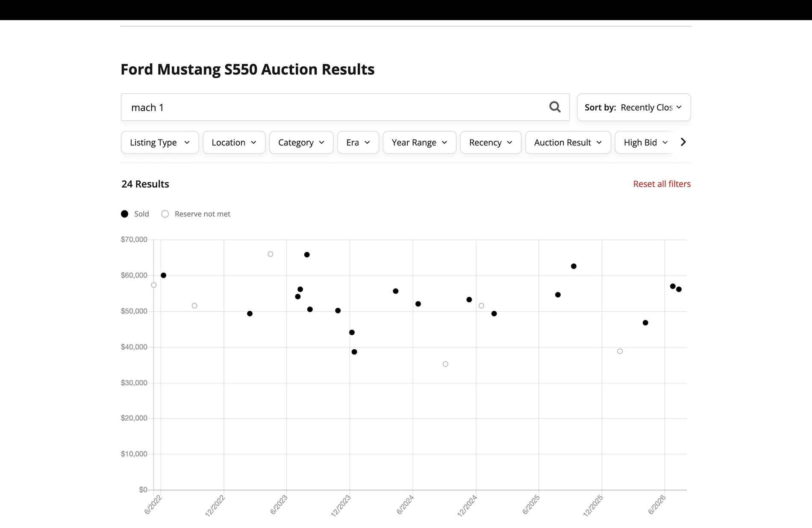812x528 pixels.
Task: Select the unsold point near $66,000 before 6/2023
Action: tap(271, 254)
